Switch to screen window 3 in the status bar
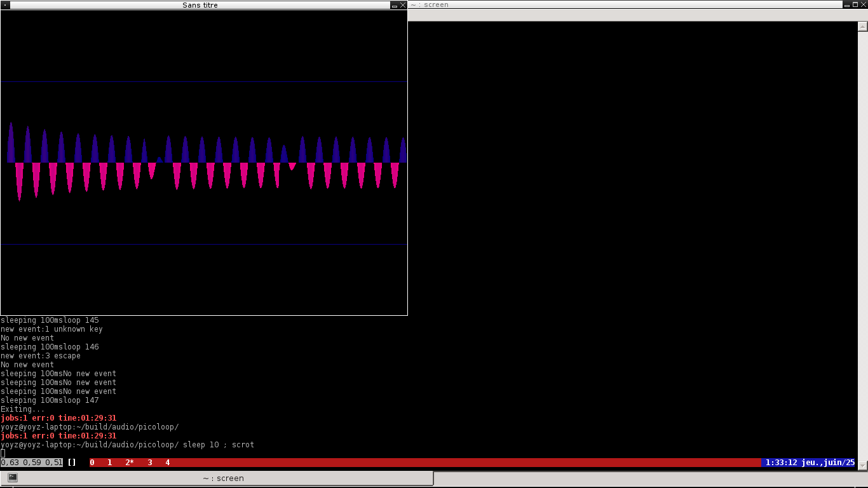This screenshot has height=488, width=868. coord(150,463)
